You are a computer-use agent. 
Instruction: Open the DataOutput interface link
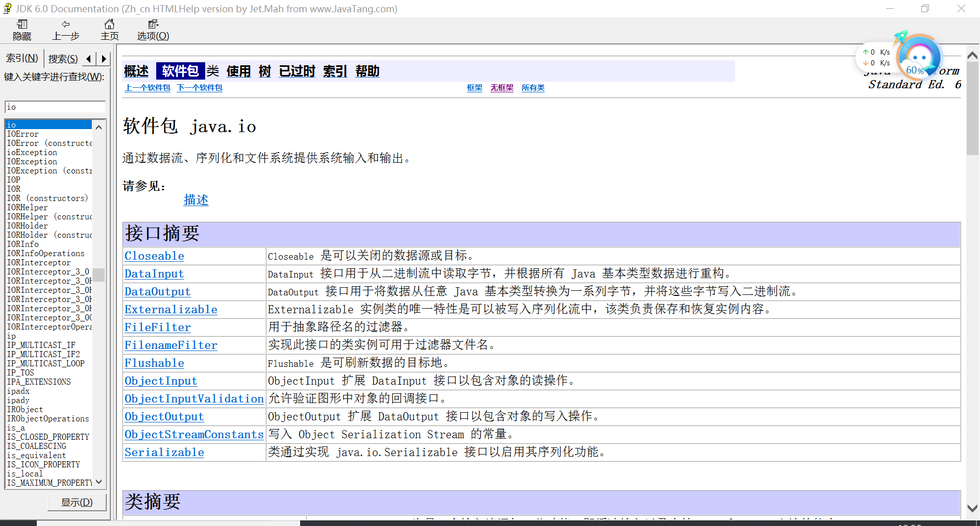click(x=158, y=292)
